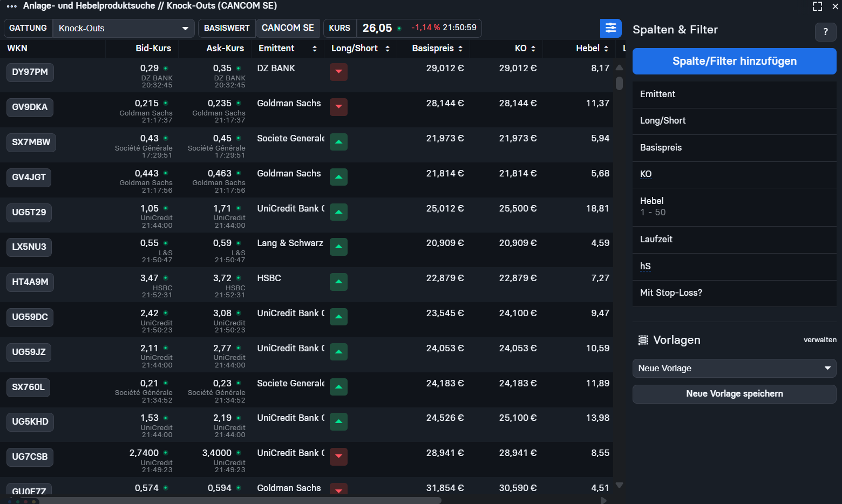Open the three-dot menu in title bar
This screenshot has width=842, height=504.
pos(11,6)
